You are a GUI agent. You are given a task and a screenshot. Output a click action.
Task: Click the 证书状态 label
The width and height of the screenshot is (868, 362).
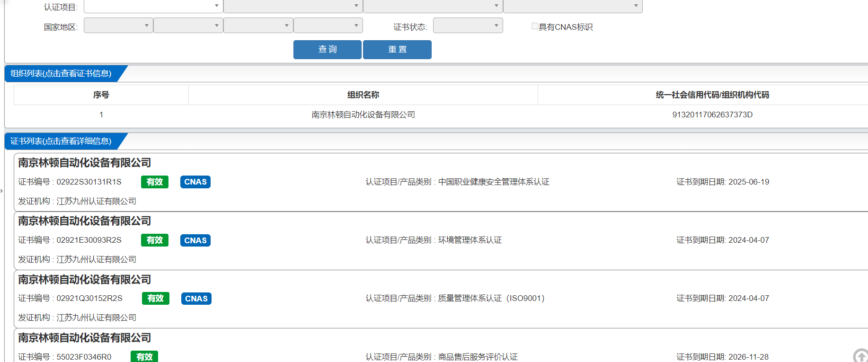tap(410, 27)
